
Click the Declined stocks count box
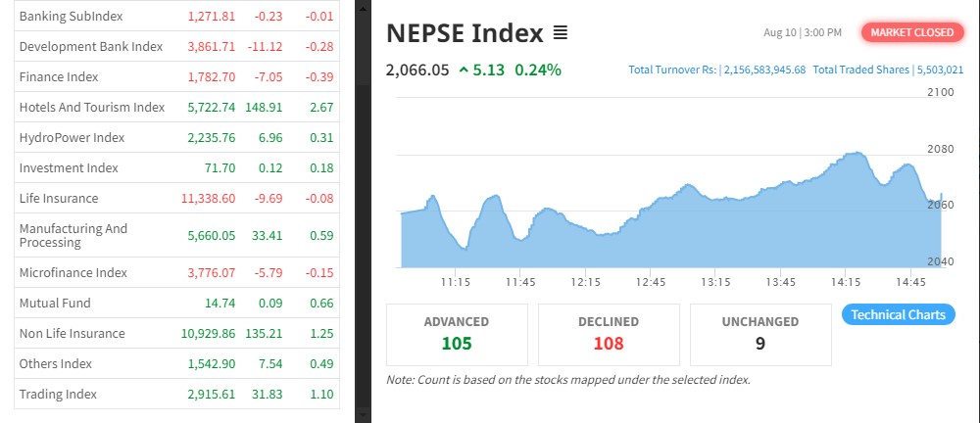pyautogui.click(x=609, y=334)
